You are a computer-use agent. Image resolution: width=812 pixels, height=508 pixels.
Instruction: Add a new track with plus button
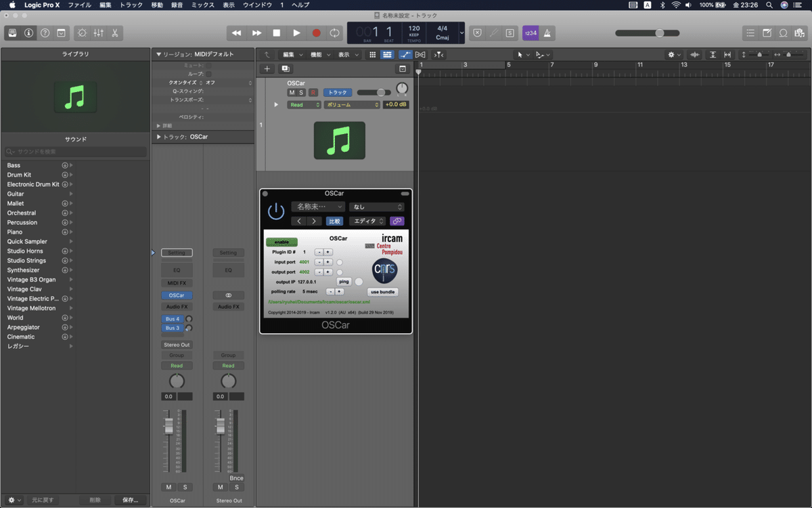[x=267, y=68]
